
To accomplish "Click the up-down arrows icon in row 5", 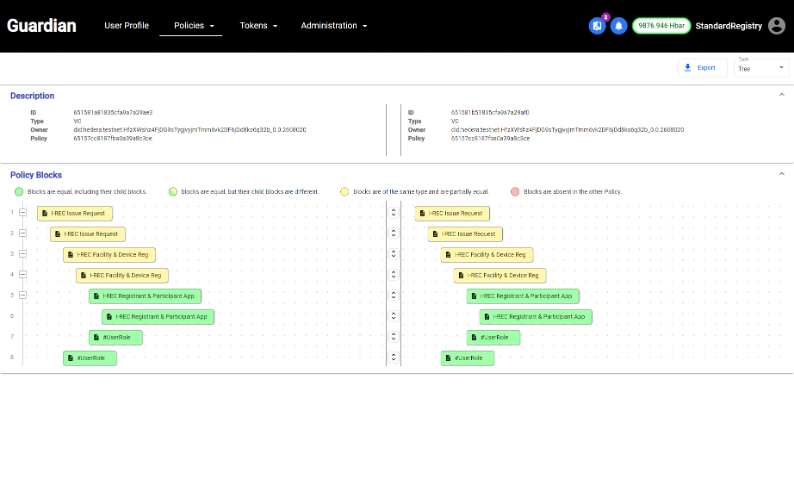I will (x=394, y=296).
